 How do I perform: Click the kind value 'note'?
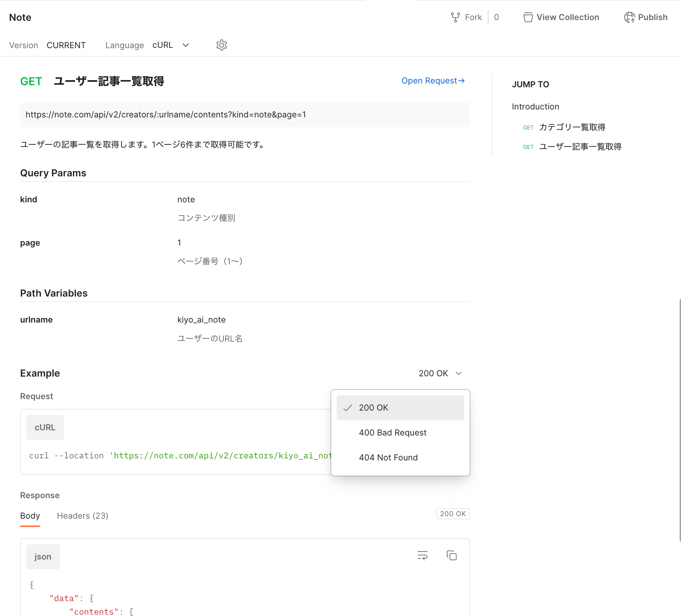186,200
